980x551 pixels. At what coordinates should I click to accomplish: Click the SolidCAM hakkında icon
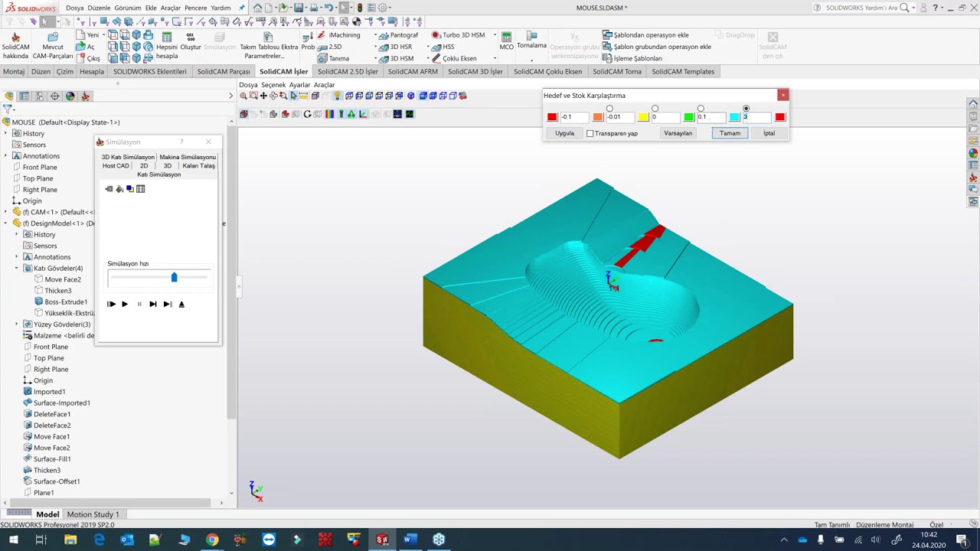[x=15, y=37]
